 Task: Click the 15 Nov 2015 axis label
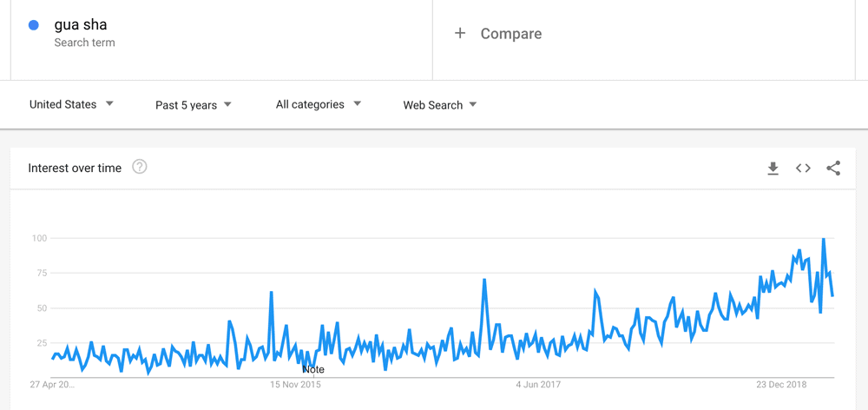(295, 385)
